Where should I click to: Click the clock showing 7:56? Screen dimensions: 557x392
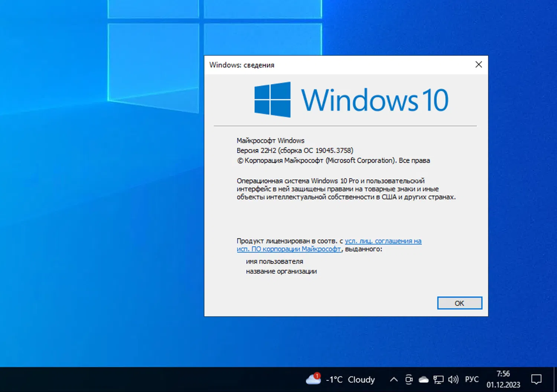(504, 375)
